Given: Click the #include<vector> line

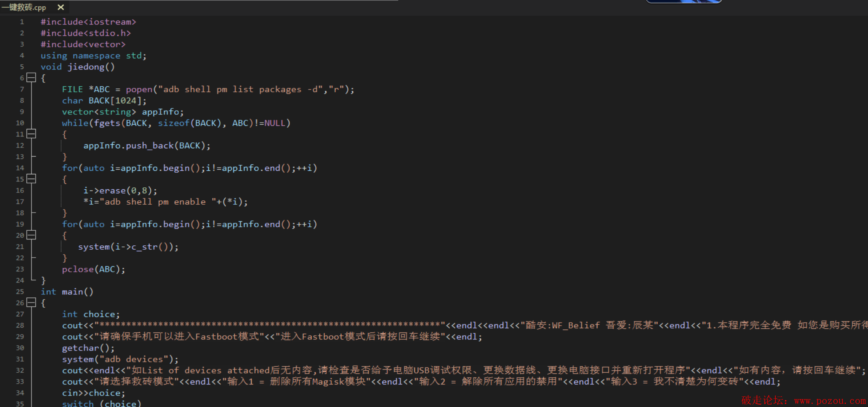Looking at the screenshot, I should pos(83,44).
